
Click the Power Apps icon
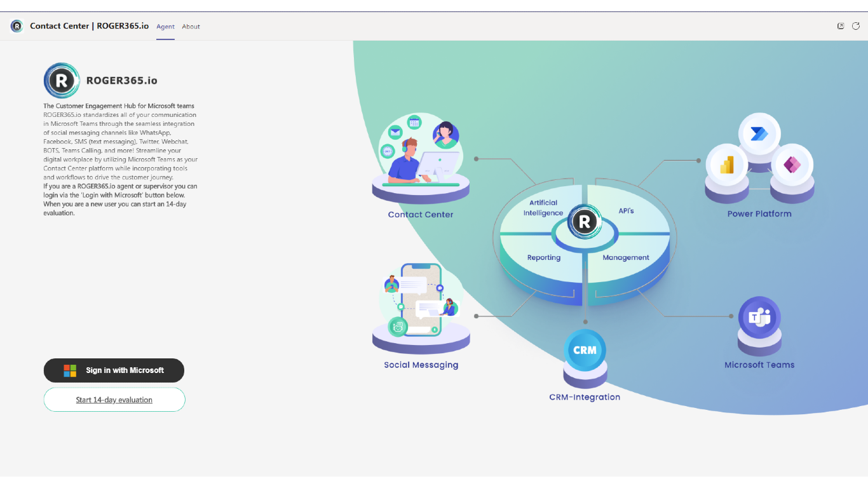pyautogui.click(x=792, y=165)
